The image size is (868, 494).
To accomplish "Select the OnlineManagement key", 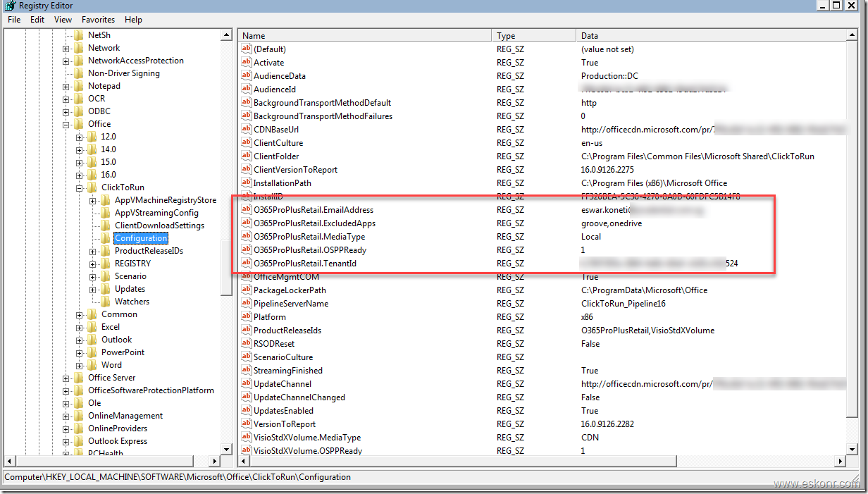I will (x=125, y=416).
